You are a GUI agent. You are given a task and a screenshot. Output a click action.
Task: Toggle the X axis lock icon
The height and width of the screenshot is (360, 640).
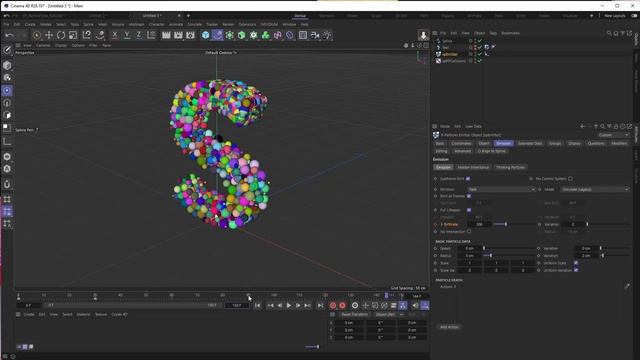point(115,35)
